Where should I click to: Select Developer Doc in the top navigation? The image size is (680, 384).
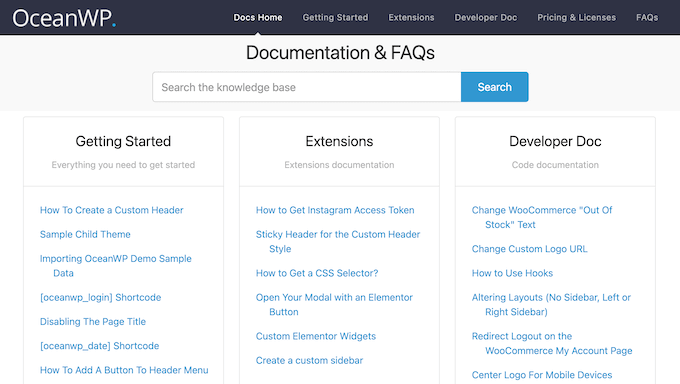click(486, 17)
